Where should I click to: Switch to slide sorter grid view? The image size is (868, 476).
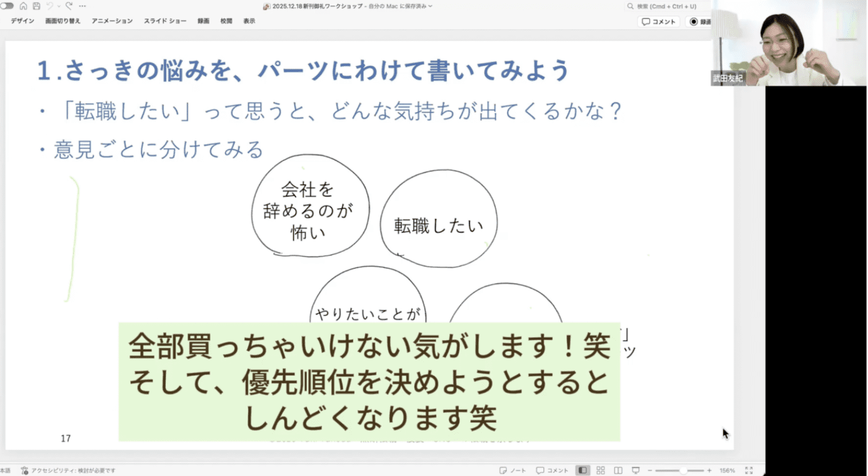click(600, 470)
